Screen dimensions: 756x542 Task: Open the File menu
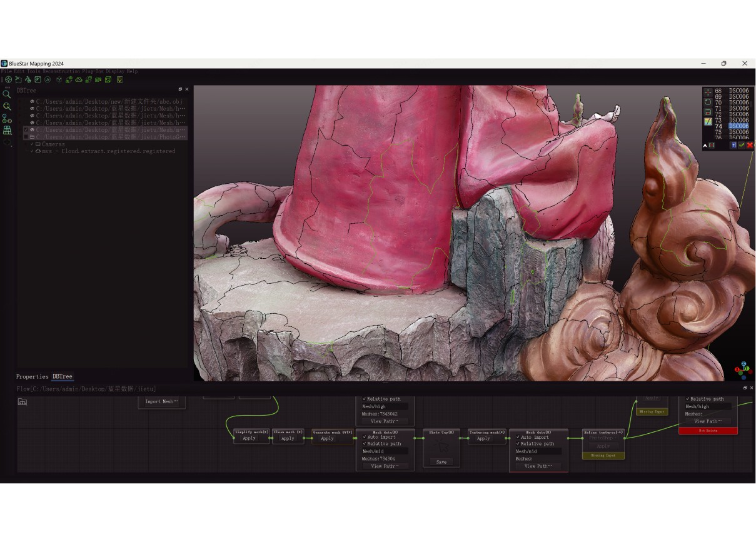[x=6, y=71]
